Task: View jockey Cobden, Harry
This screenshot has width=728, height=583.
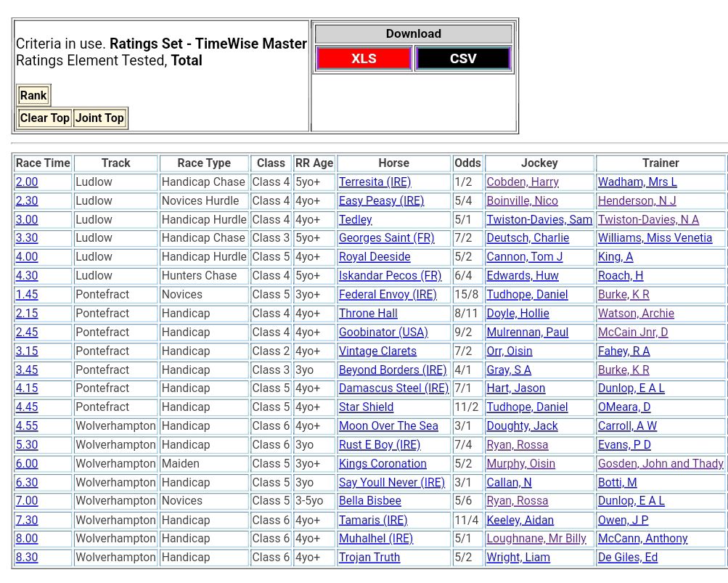Action: (x=523, y=182)
